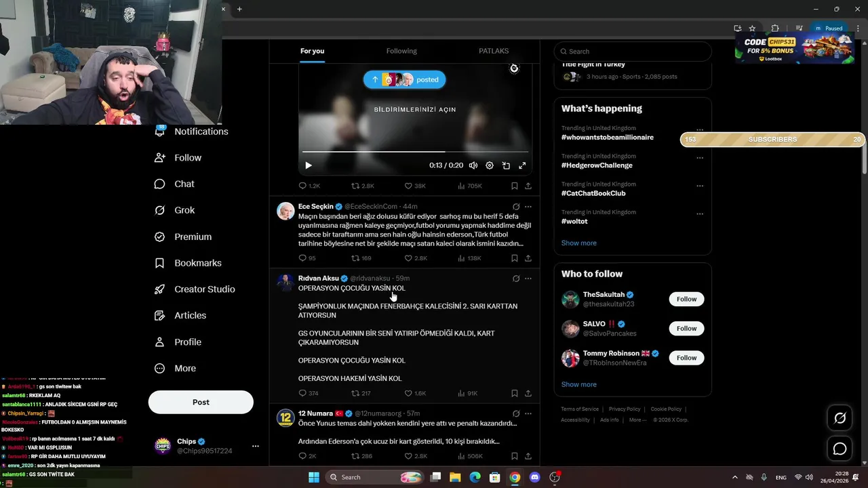Open Chat from the sidebar
This screenshot has width=868, height=488.
coord(174,184)
